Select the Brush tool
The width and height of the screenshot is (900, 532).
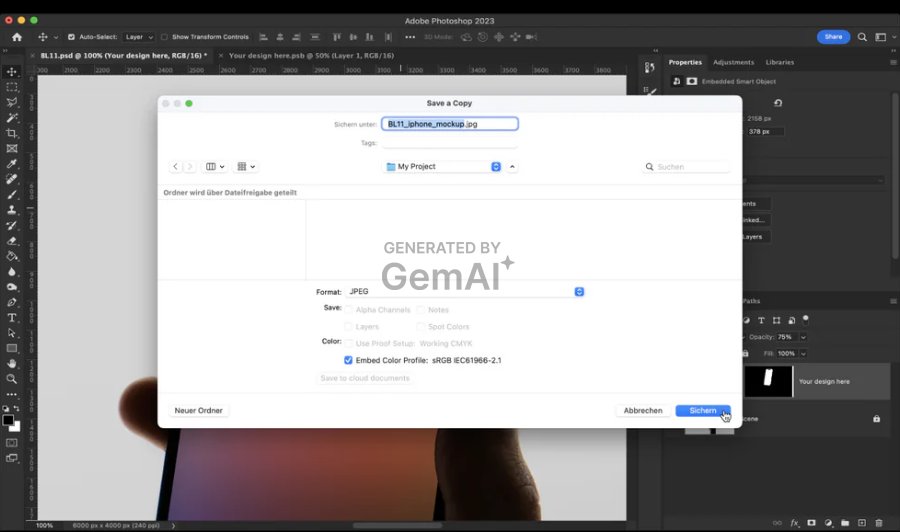click(11, 195)
